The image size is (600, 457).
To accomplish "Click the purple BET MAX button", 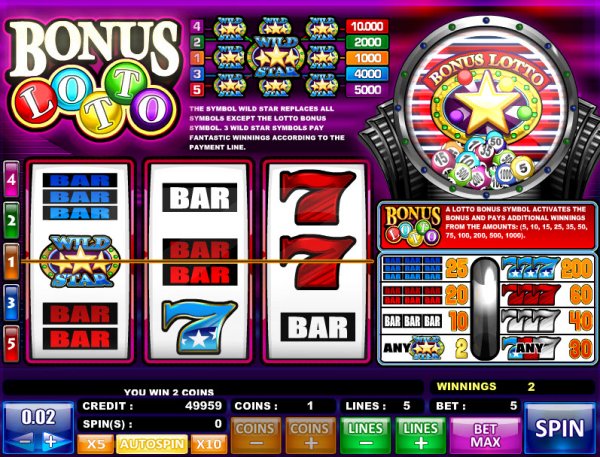I will 485,436.
